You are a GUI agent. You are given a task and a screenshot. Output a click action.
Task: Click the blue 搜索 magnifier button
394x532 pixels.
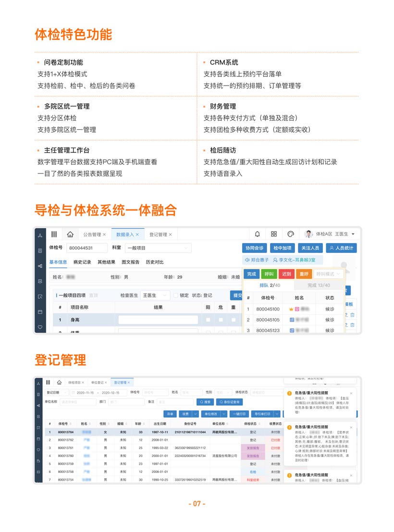coord(205,402)
